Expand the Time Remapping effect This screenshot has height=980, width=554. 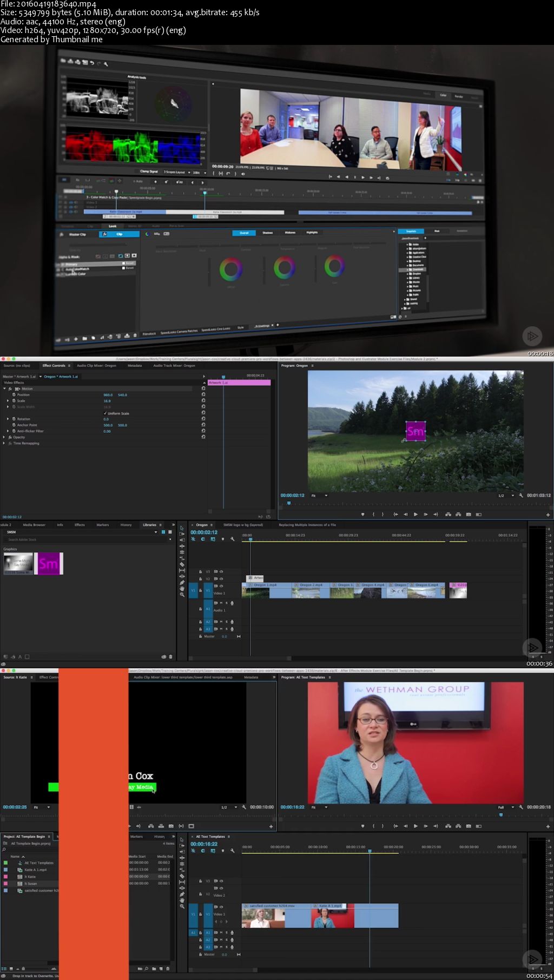coord(4,443)
